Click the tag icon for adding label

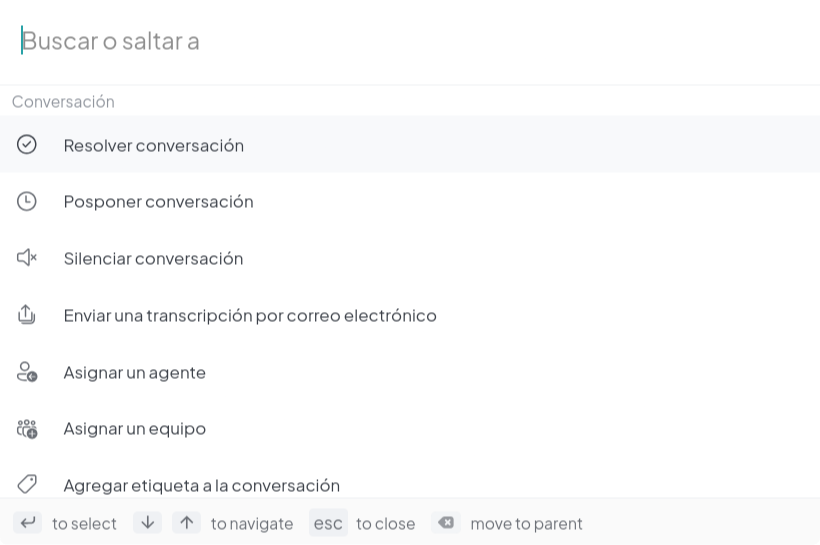[x=27, y=484]
